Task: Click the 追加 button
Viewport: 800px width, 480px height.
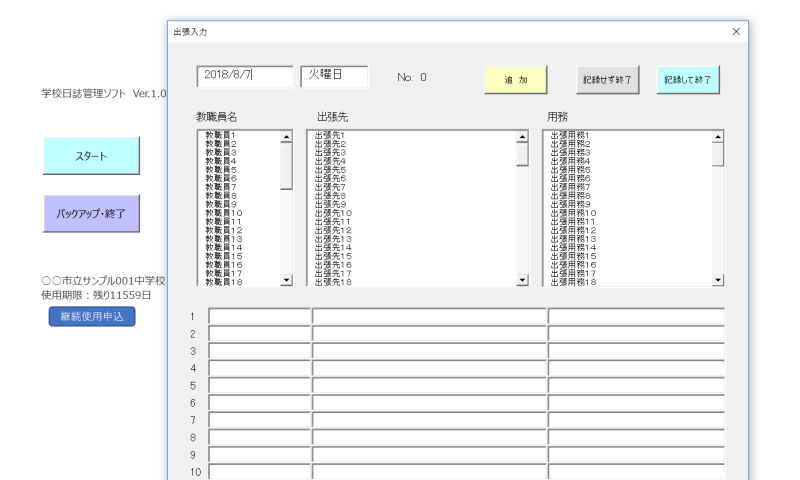Action: click(516, 79)
